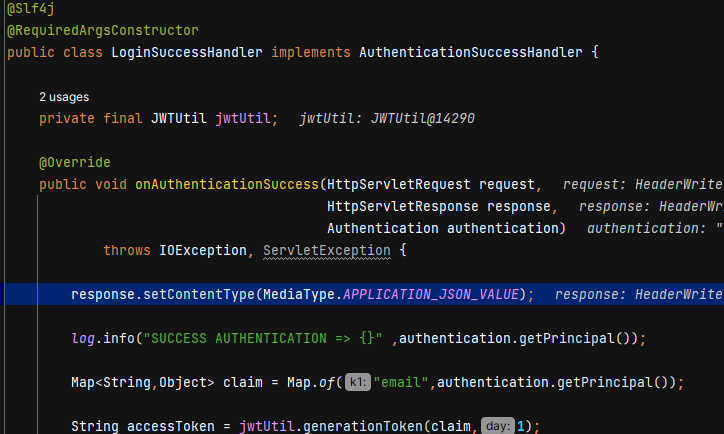724x434 pixels.
Task: Click the HttpServletRequest parameter type
Action: click(398, 184)
